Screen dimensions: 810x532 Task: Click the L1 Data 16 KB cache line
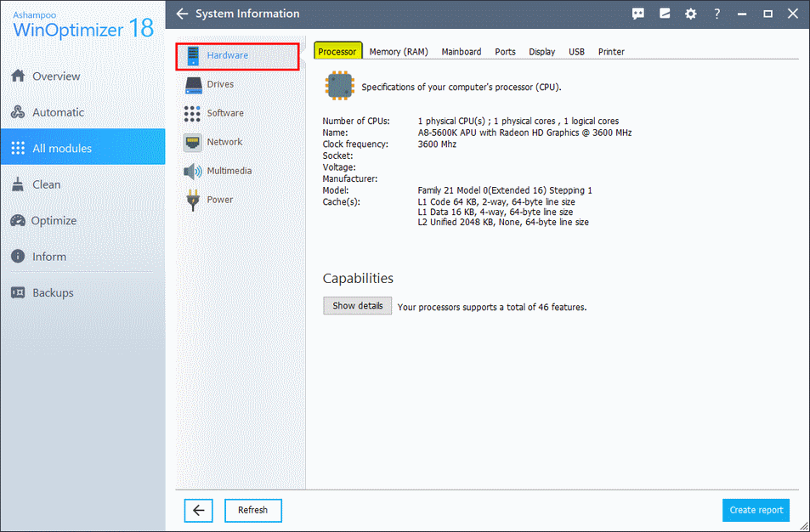pyautogui.click(x=495, y=212)
